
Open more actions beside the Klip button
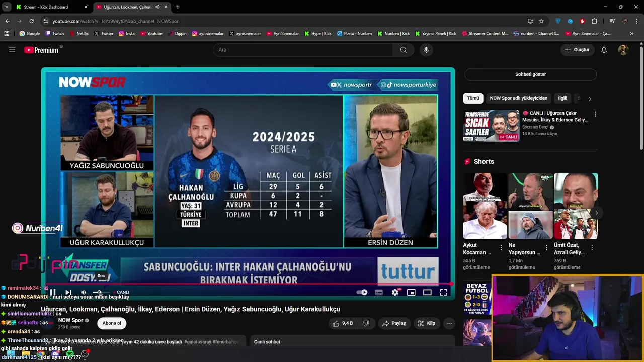click(449, 323)
